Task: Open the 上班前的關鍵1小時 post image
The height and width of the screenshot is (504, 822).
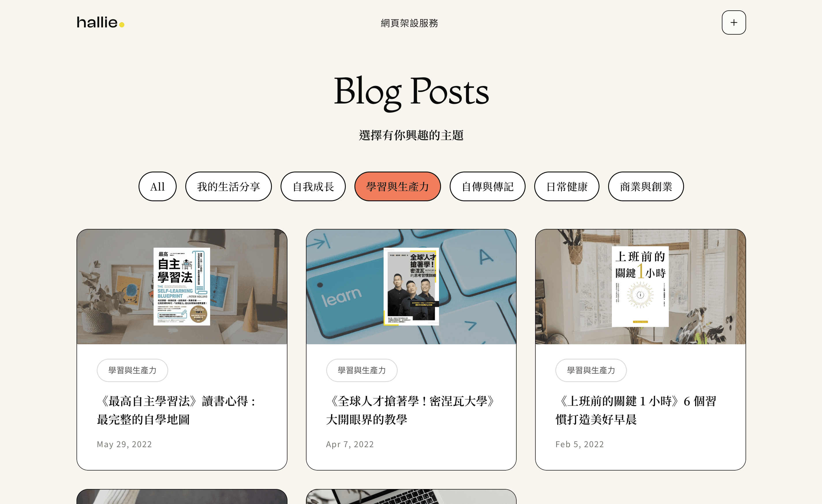Action: 640,287
